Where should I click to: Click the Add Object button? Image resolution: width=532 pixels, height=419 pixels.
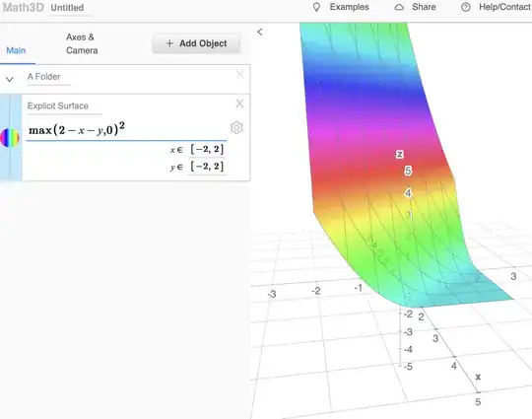coord(196,43)
